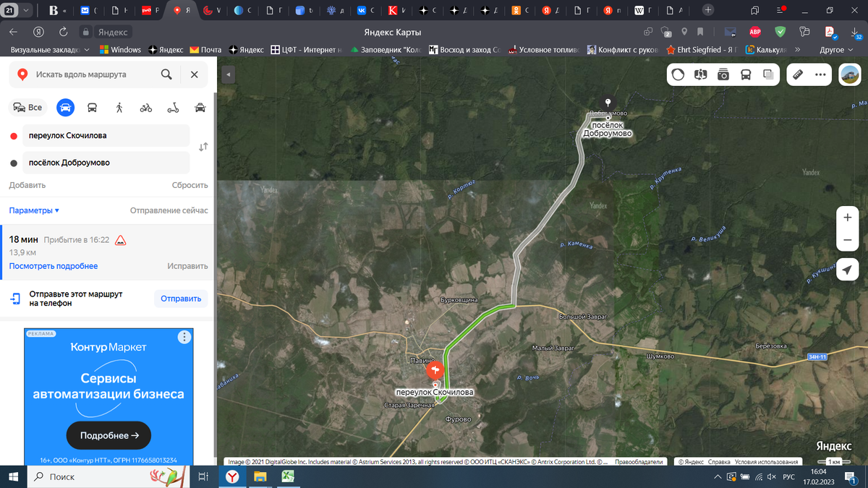Open Excel from the taskbar

287,476
